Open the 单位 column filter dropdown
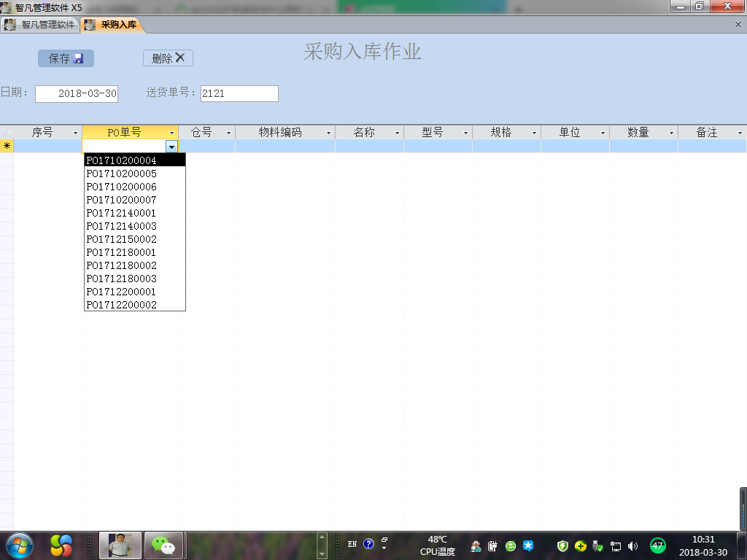This screenshot has height=560, width=747. point(603,133)
